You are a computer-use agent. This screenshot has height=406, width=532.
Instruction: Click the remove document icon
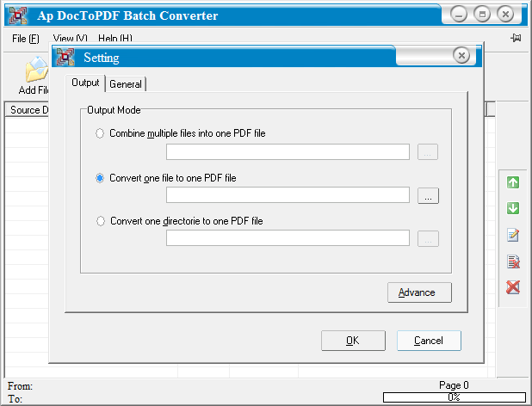click(x=513, y=261)
